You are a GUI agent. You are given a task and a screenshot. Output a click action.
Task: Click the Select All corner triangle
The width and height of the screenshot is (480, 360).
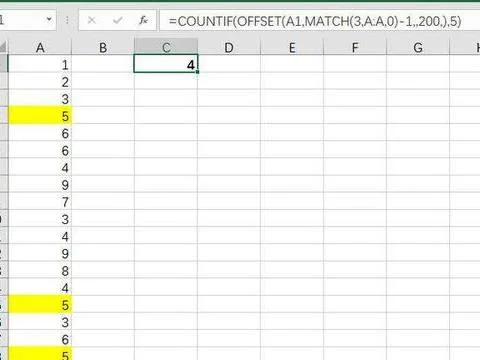click(3, 47)
